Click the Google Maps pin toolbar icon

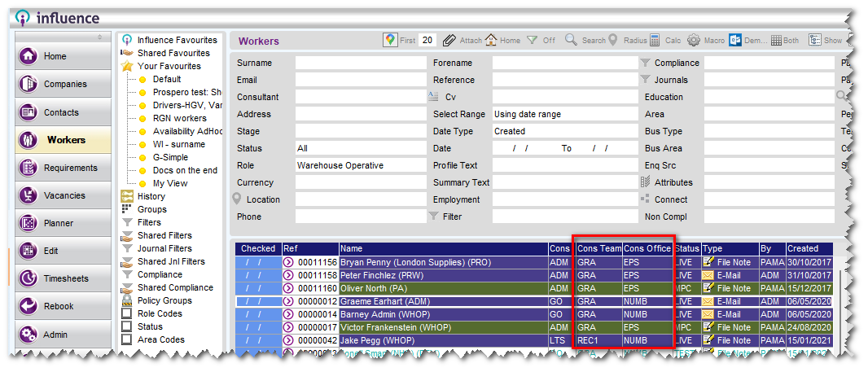[389, 40]
